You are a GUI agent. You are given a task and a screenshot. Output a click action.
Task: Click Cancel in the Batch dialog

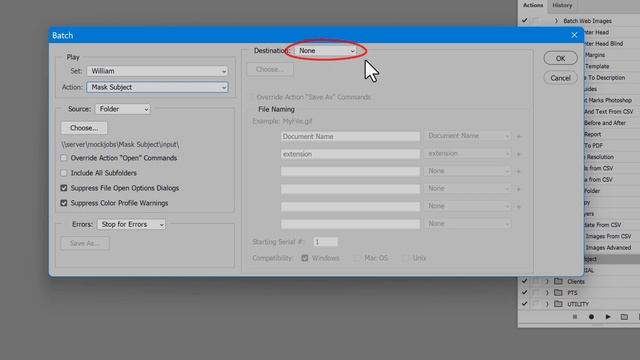560,78
